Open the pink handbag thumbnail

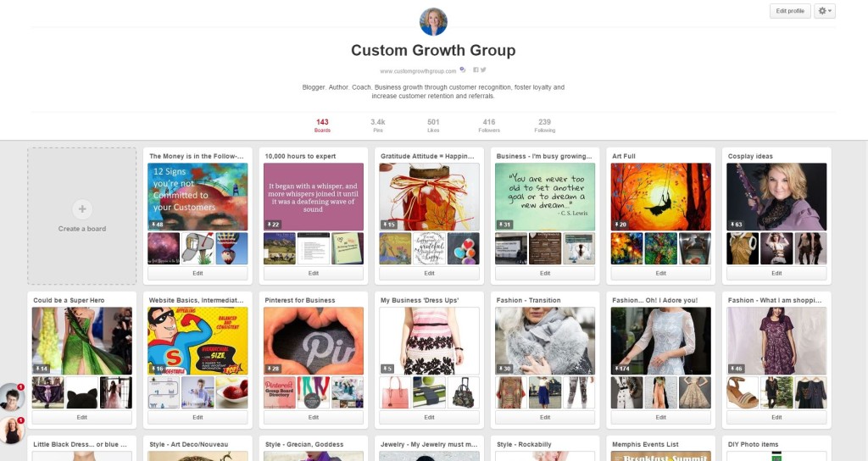coord(395,392)
